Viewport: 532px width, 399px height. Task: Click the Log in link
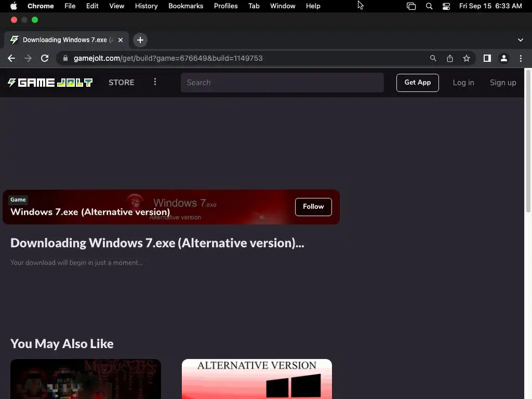click(463, 83)
